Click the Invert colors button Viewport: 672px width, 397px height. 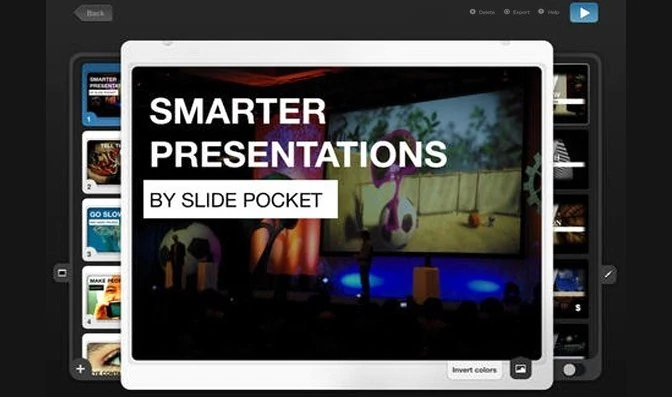pyautogui.click(x=474, y=370)
